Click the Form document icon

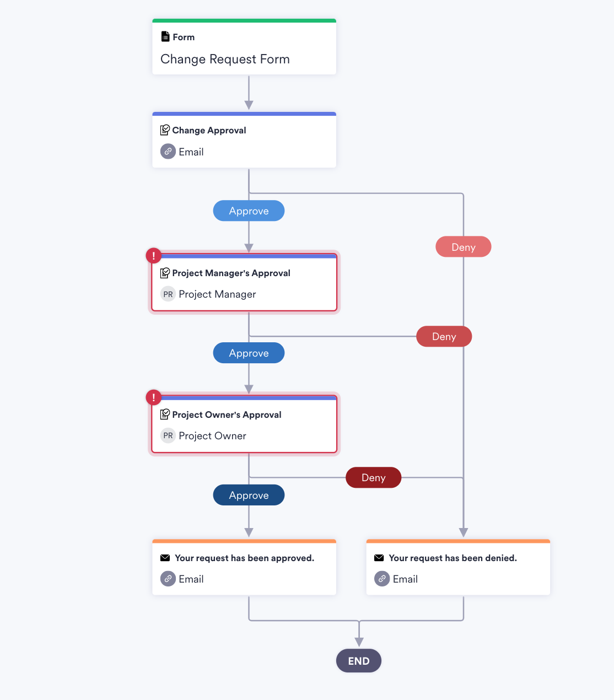coord(165,37)
